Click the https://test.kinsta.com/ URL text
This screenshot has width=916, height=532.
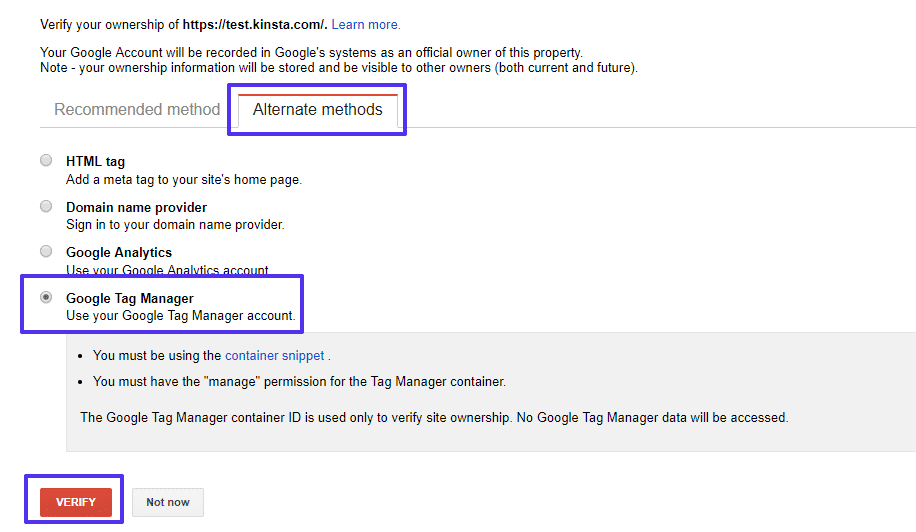[x=254, y=25]
